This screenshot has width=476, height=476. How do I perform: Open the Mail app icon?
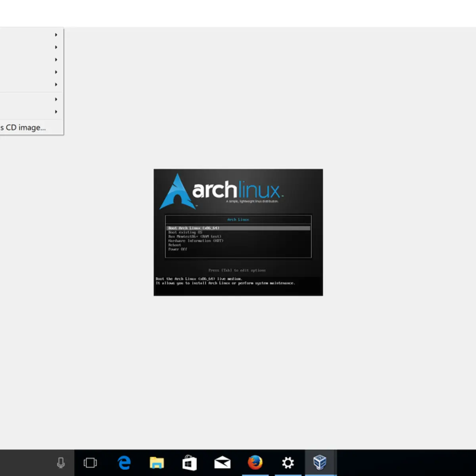pyautogui.click(x=222, y=463)
